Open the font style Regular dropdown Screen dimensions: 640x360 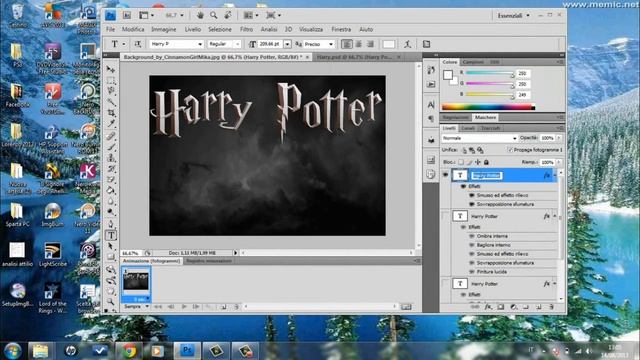(x=238, y=44)
